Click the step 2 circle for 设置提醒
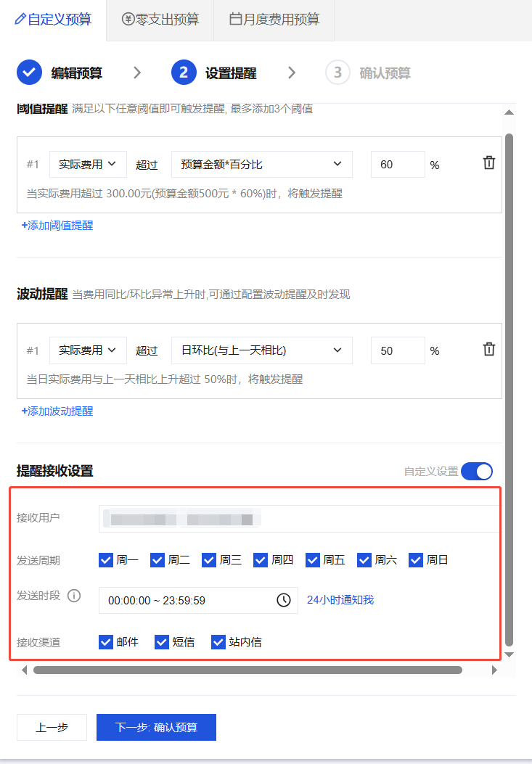This screenshot has width=532, height=764. 184,73
